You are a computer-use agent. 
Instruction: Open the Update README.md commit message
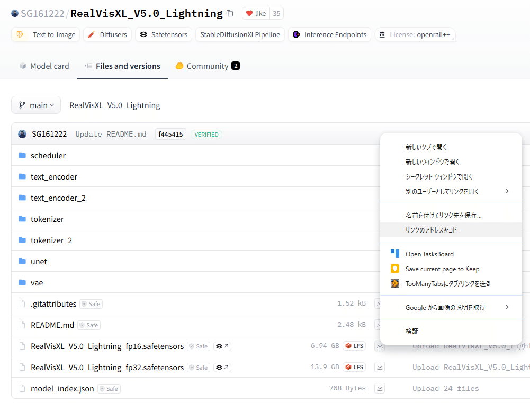point(111,134)
